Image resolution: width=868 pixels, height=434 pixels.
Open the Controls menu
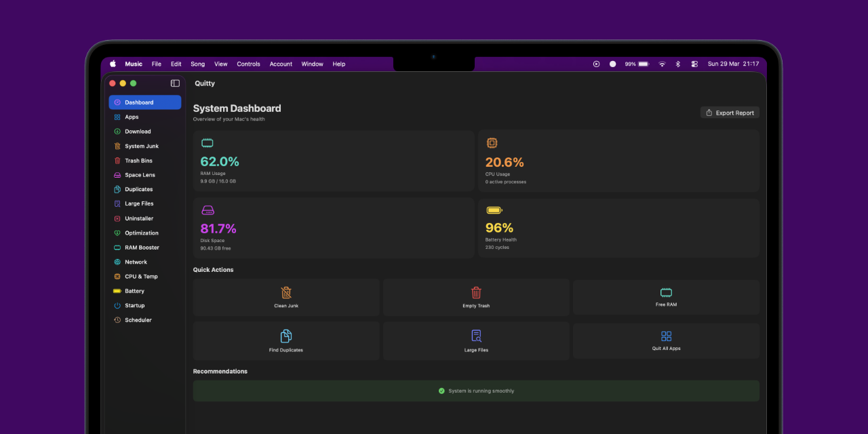(248, 64)
